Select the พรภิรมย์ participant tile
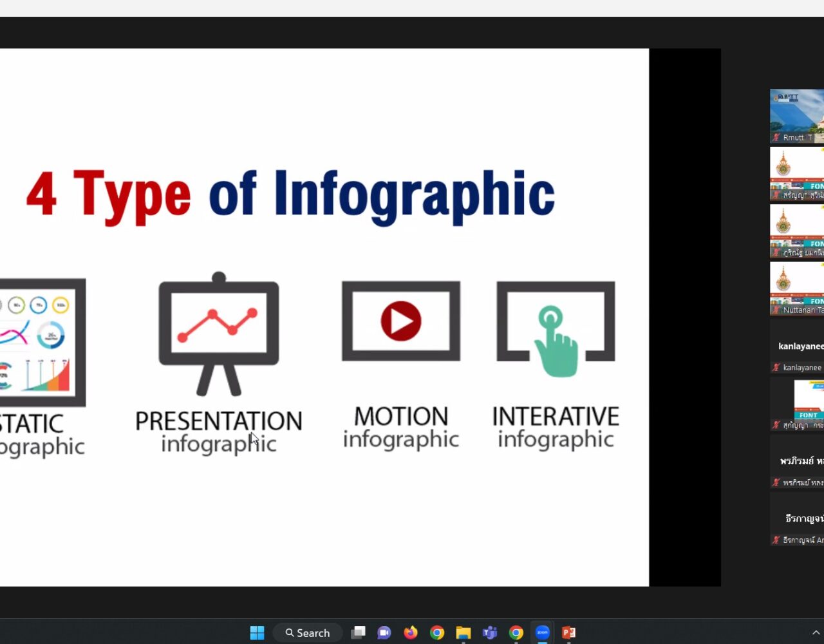This screenshot has height=644, width=824. point(797,461)
